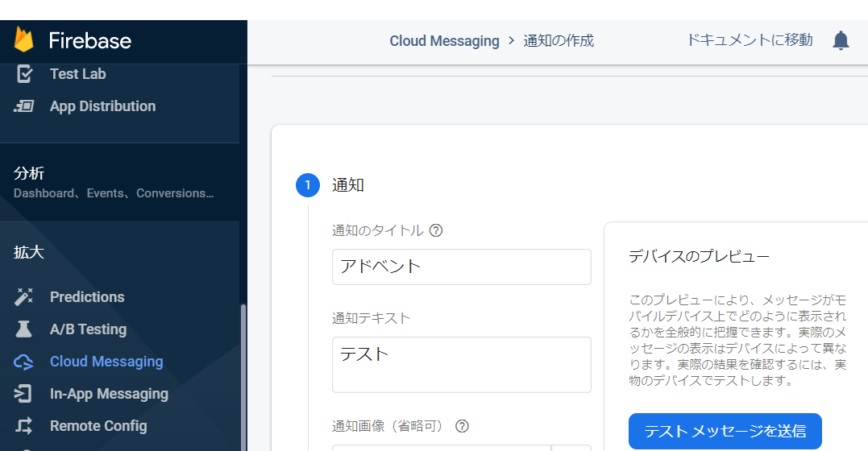Click the Cloud Messaging cloud icon

(24, 362)
